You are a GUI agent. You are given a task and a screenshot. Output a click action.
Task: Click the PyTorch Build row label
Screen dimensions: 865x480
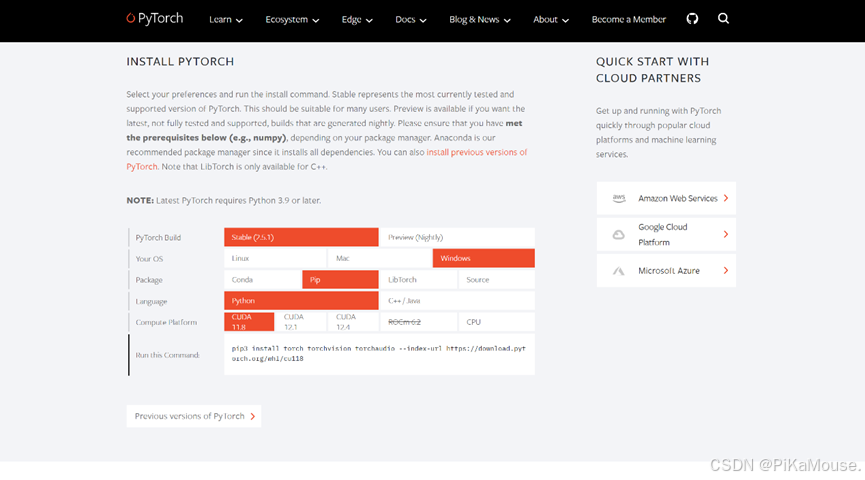158,238
